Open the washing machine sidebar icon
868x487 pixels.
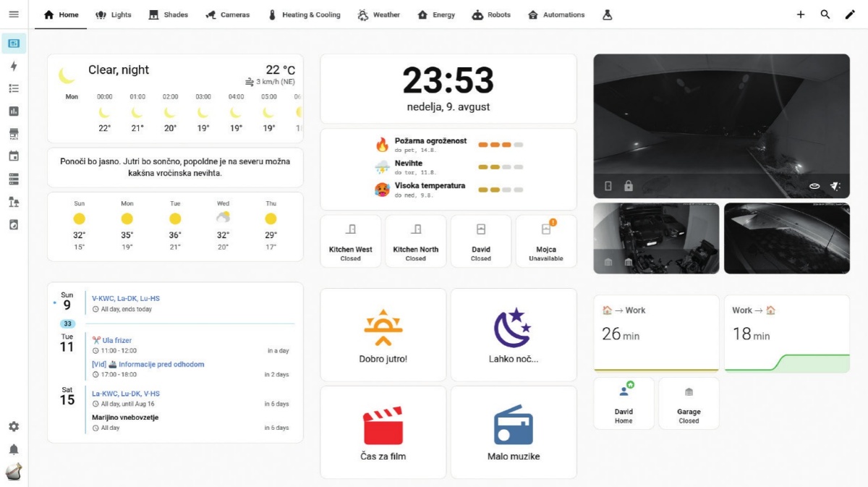[14, 224]
